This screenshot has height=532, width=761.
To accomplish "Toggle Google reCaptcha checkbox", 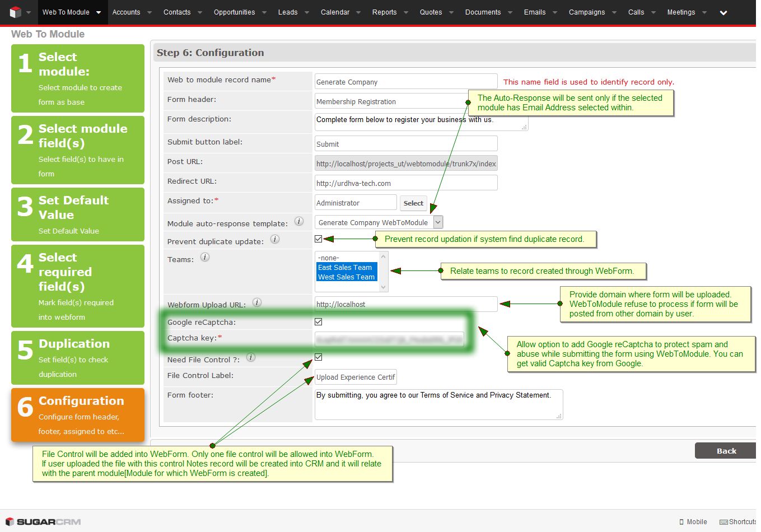I will [x=319, y=321].
